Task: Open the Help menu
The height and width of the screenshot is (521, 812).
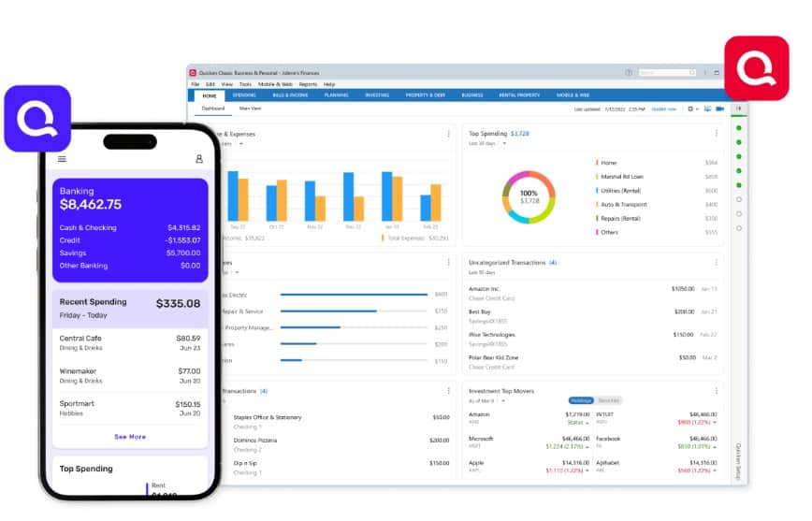Action: tap(329, 84)
